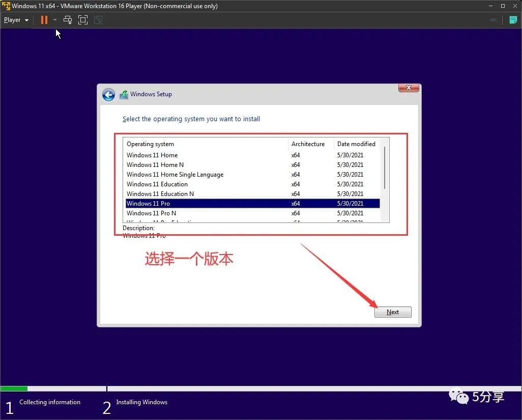
Task: Click the Date modified column header
Action: coord(357,144)
